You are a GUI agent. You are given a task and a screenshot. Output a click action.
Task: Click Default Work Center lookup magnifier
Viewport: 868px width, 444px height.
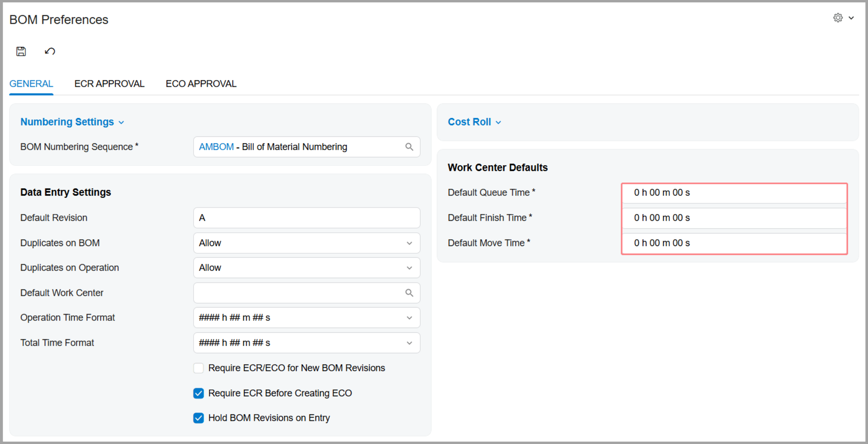[409, 293]
